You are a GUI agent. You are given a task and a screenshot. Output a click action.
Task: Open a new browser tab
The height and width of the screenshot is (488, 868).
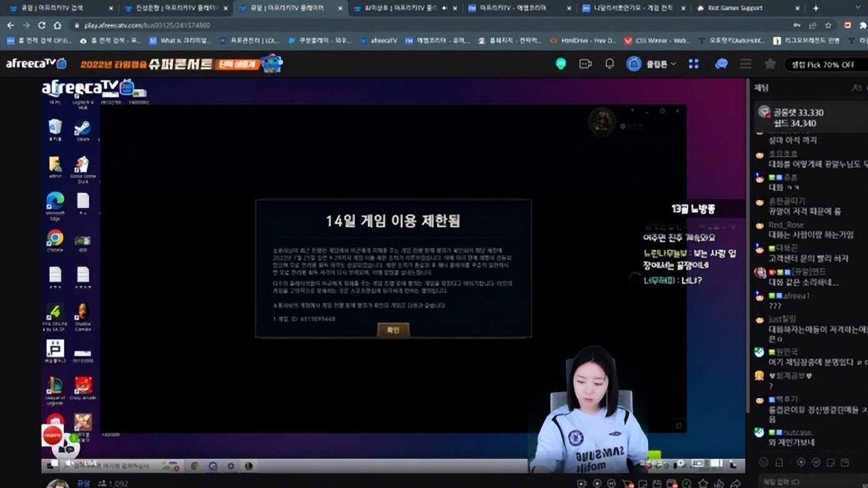click(816, 8)
